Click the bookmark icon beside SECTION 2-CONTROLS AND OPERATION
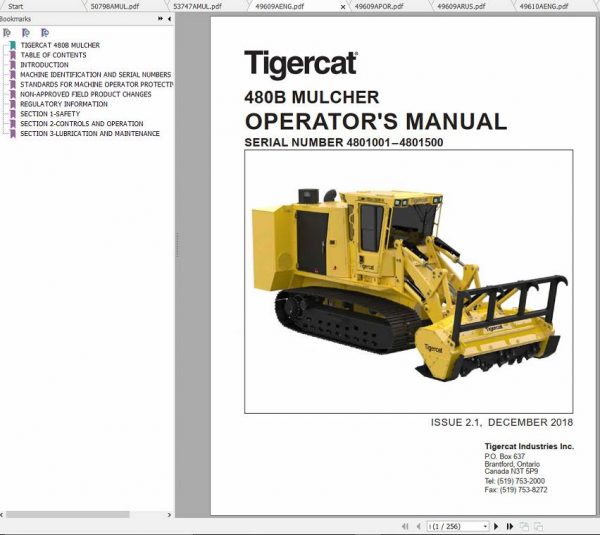This screenshot has width=600, height=535. tap(13, 124)
